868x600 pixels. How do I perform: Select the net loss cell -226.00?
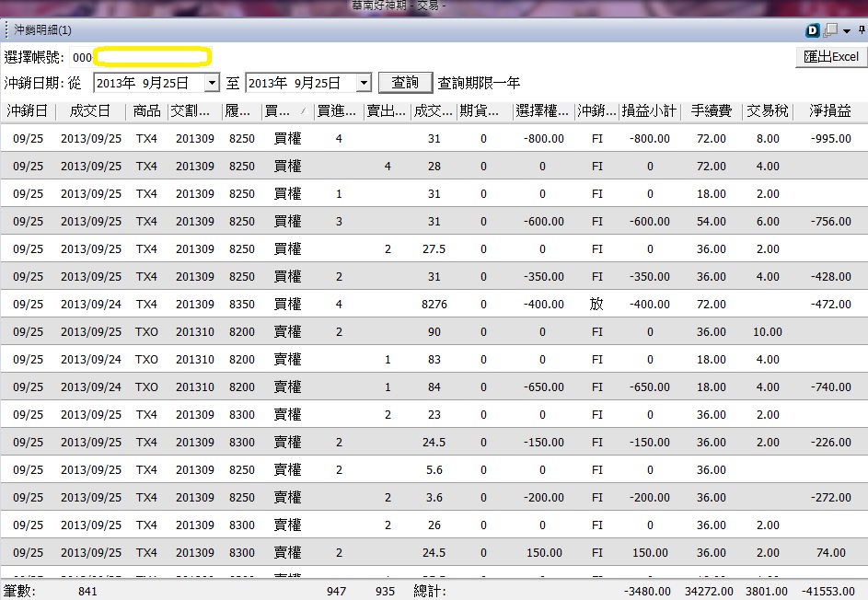[x=831, y=443]
